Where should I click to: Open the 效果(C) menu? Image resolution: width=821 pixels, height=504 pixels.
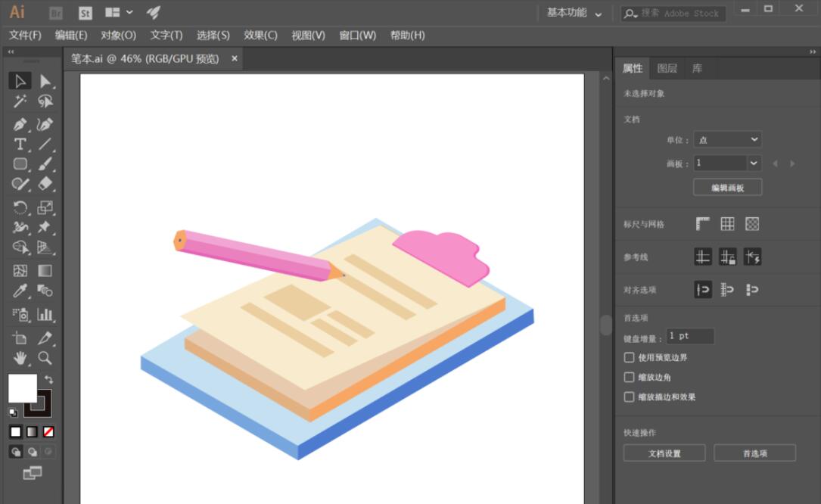coord(260,36)
